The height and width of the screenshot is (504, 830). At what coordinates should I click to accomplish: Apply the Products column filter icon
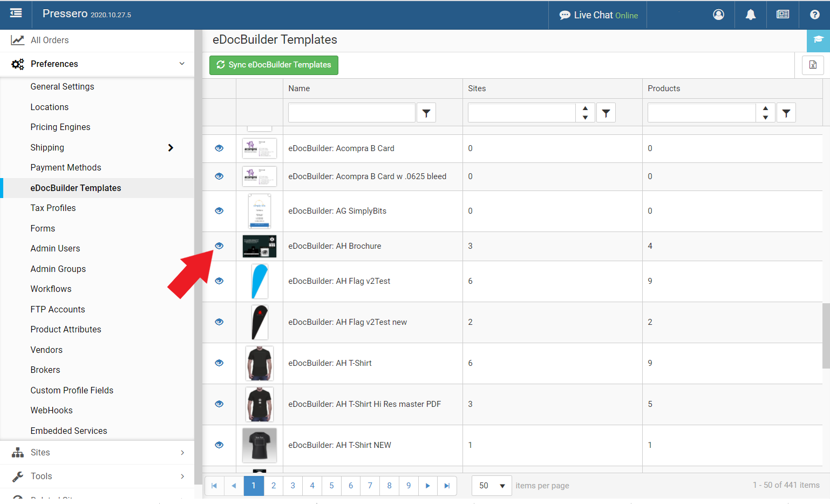click(x=786, y=113)
